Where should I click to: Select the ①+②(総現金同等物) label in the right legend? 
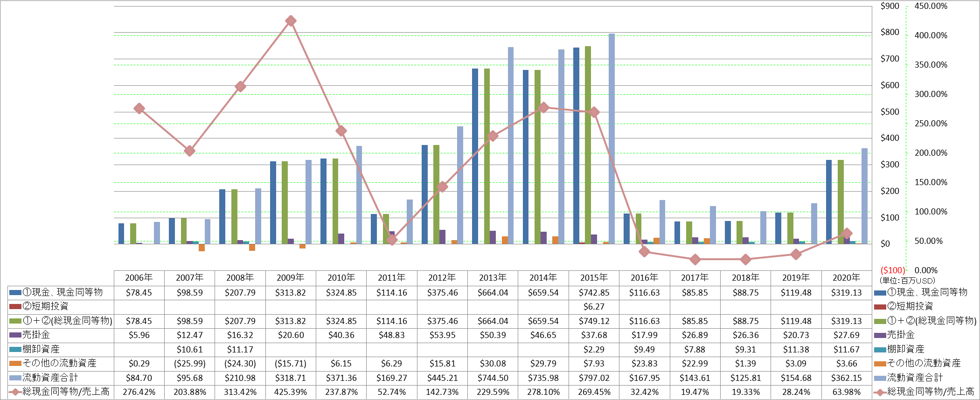pos(931,321)
